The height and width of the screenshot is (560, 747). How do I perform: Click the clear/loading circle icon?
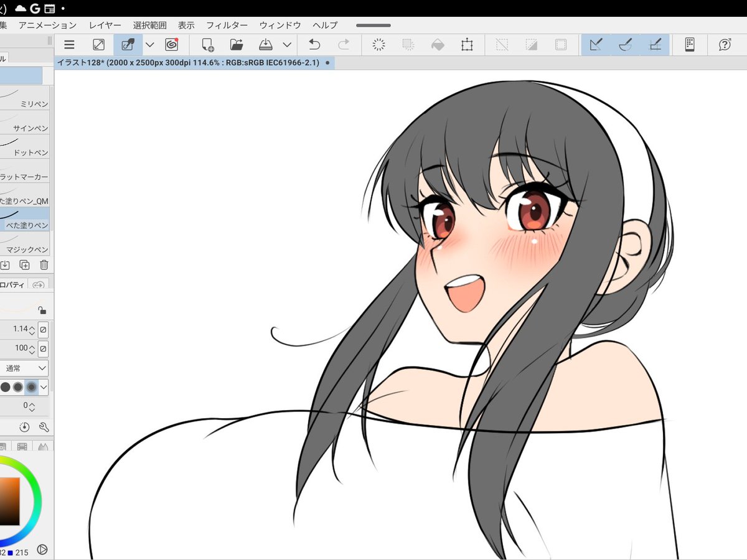[378, 45]
